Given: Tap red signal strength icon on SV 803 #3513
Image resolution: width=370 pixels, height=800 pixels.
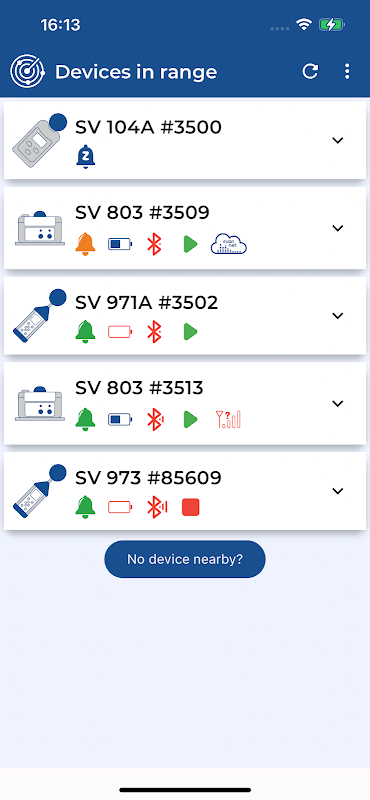Looking at the screenshot, I should [228, 419].
